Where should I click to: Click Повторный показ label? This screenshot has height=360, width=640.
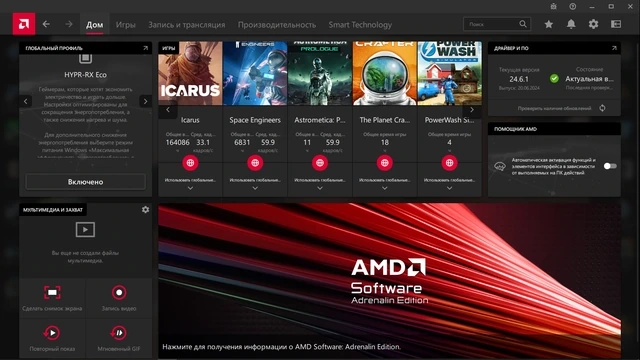[52, 349]
